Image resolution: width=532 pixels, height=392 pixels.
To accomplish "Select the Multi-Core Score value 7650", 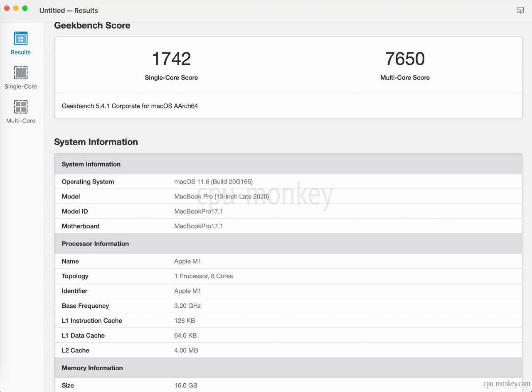I will [405, 59].
